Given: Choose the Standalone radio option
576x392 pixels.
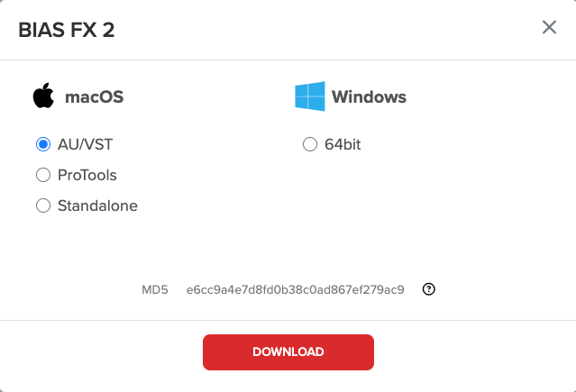Looking at the screenshot, I should pos(43,205).
